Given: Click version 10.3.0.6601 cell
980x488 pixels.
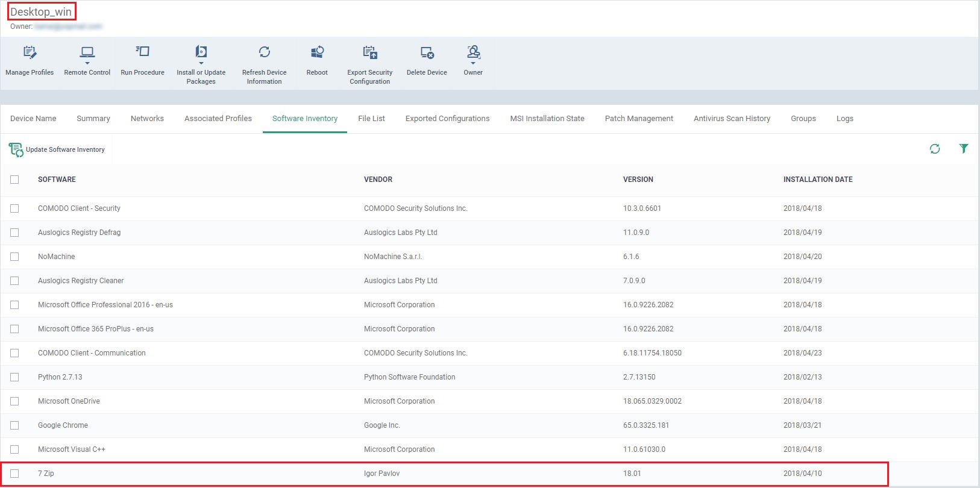Looking at the screenshot, I should tap(642, 208).
